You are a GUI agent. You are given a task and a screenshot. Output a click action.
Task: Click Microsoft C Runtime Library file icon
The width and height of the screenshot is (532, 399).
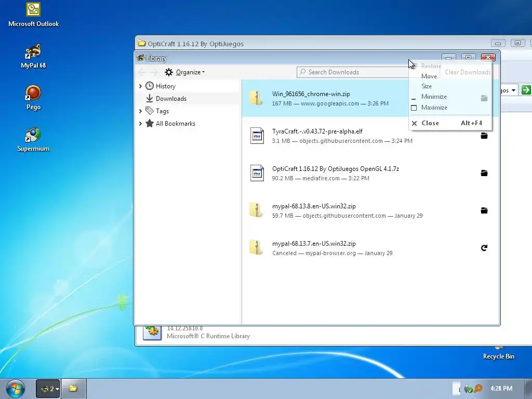[x=152, y=332]
